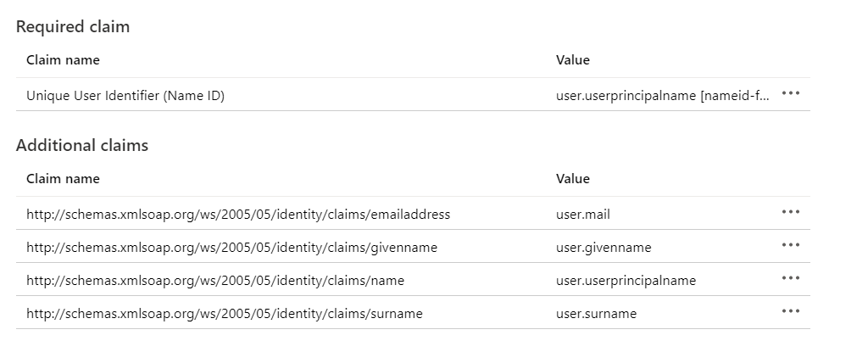
Task: Click the Claim name header under Required claim
Action: coord(63,60)
